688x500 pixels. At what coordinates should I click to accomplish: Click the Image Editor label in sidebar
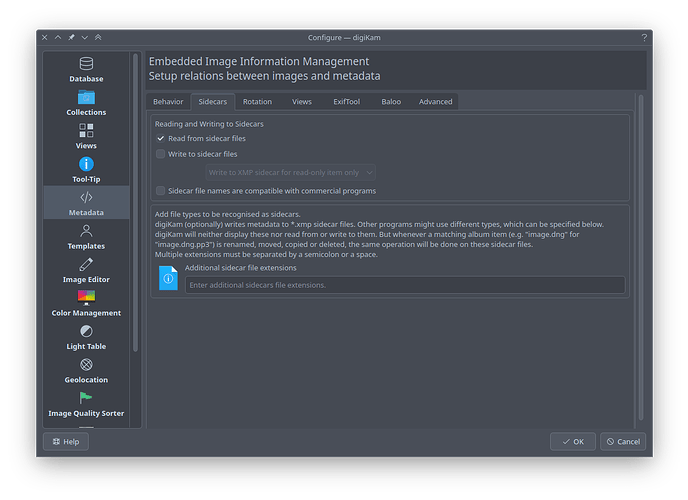86,279
